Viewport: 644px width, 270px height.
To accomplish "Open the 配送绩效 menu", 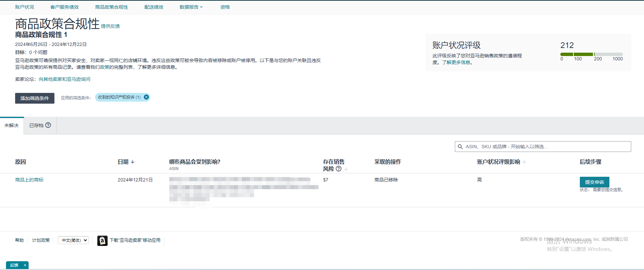I will pos(154,7).
